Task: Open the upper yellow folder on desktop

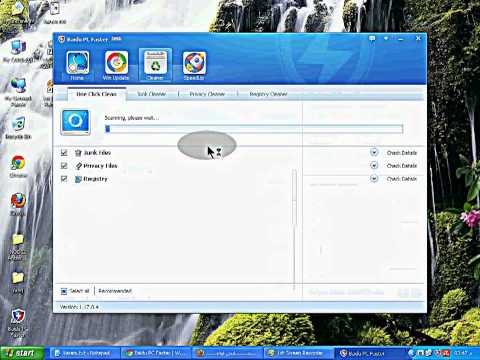Action: point(17,246)
